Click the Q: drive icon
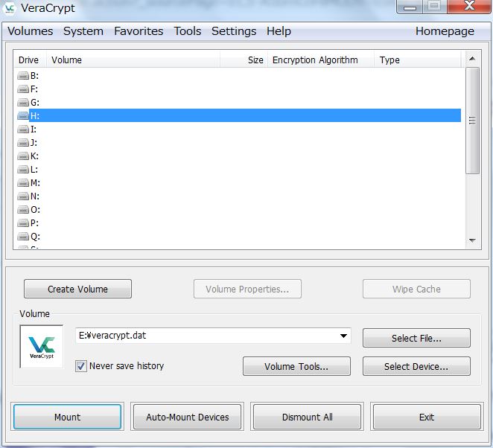 point(23,236)
